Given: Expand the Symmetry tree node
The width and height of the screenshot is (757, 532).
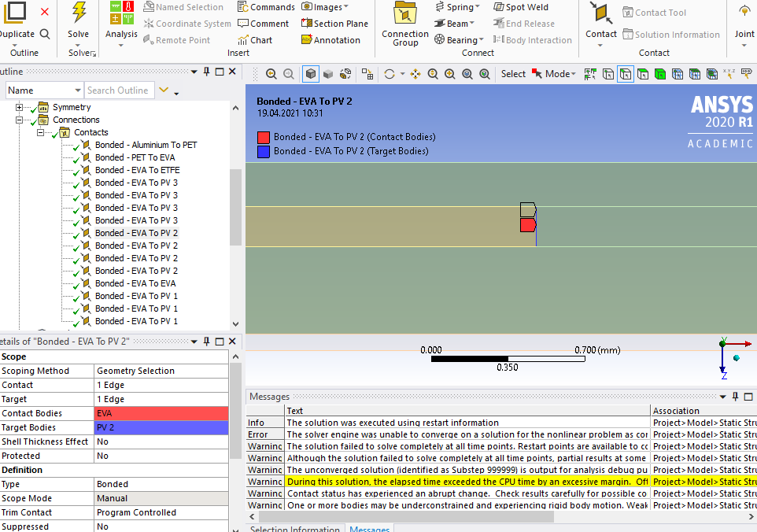Looking at the screenshot, I should (19, 107).
